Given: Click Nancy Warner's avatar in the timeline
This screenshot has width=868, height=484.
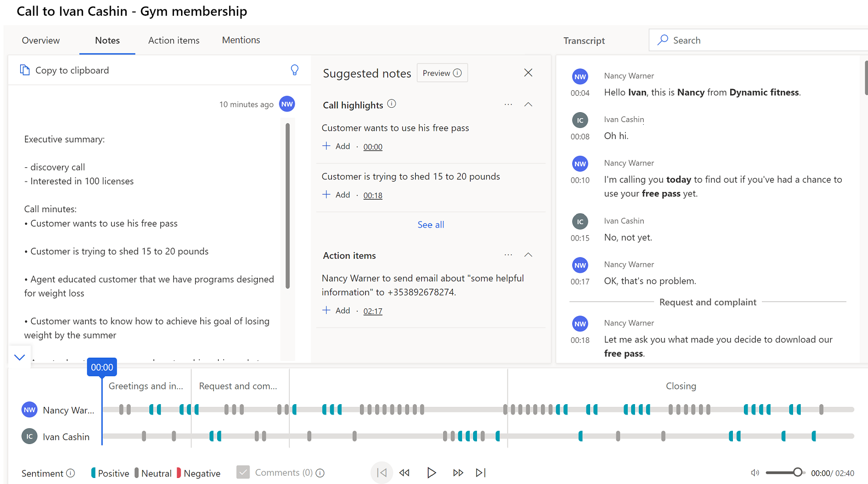Looking at the screenshot, I should coord(30,410).
